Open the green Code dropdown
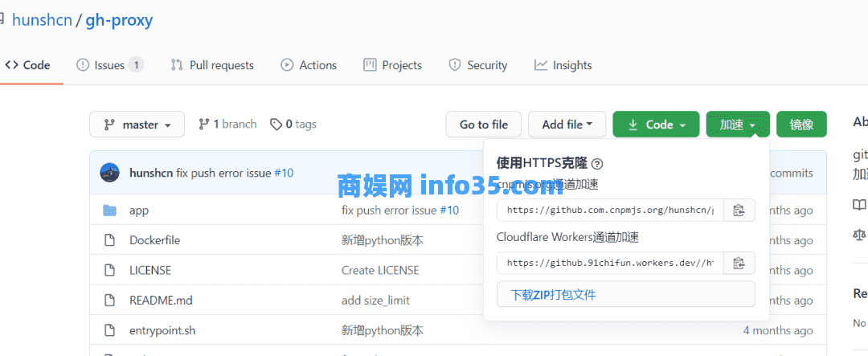 [x=657, y=125]
